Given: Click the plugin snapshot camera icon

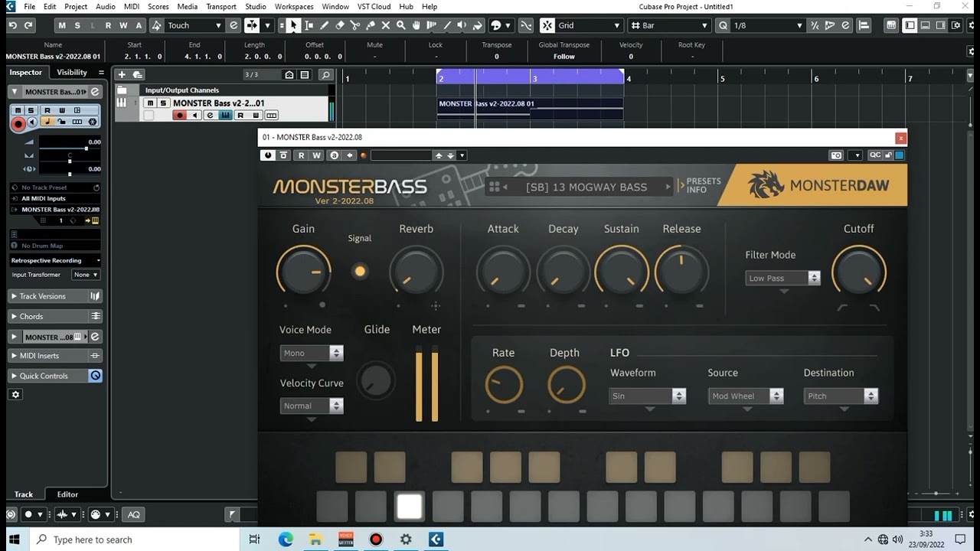Looking at the screenshot, I should [x=836, y=155].
